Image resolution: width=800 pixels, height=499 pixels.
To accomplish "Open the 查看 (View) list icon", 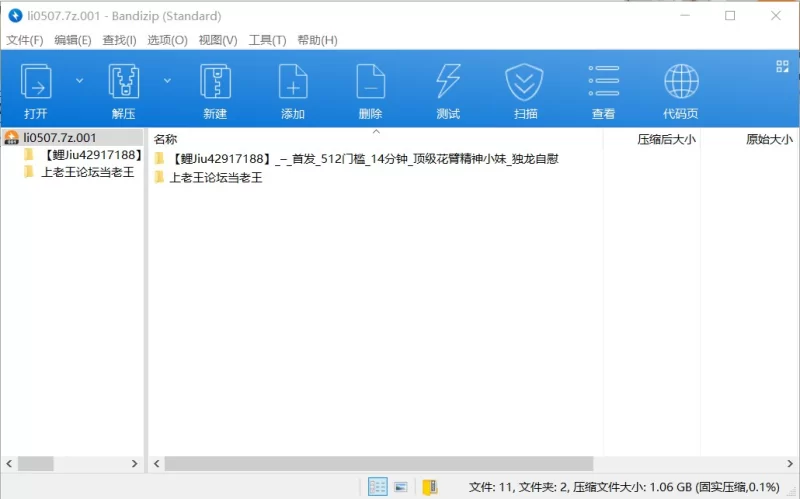I will 603,88.
